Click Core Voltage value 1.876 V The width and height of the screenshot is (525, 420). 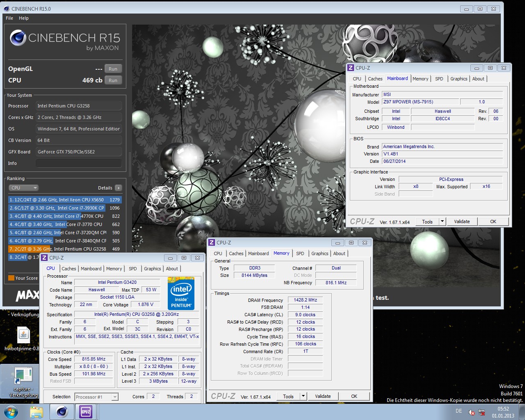(x=146, y=304)
